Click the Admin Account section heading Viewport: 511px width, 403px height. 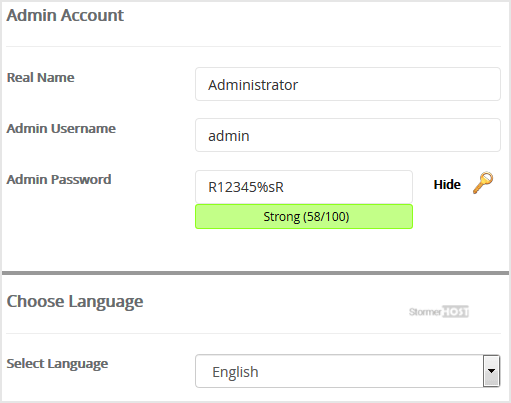pyautogui.click(x=65, y=15)
